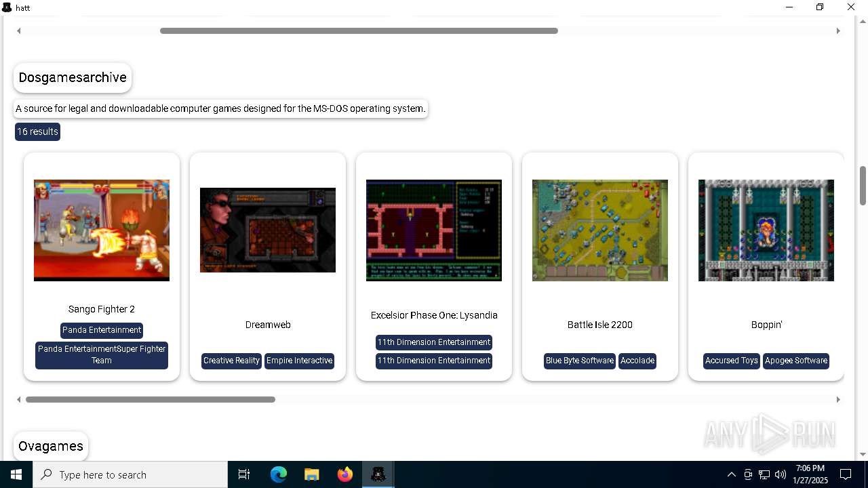Image resolution: width=868 pixels, height=488 pixels.
Task: Open the Dreamweb game thumbnail
Action: 268,230
